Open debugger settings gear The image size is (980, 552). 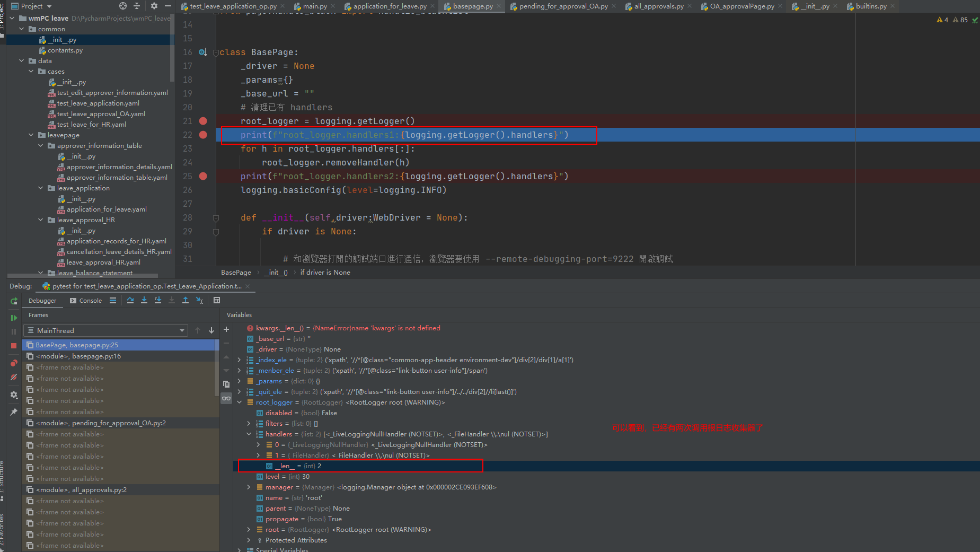(14, 395)
